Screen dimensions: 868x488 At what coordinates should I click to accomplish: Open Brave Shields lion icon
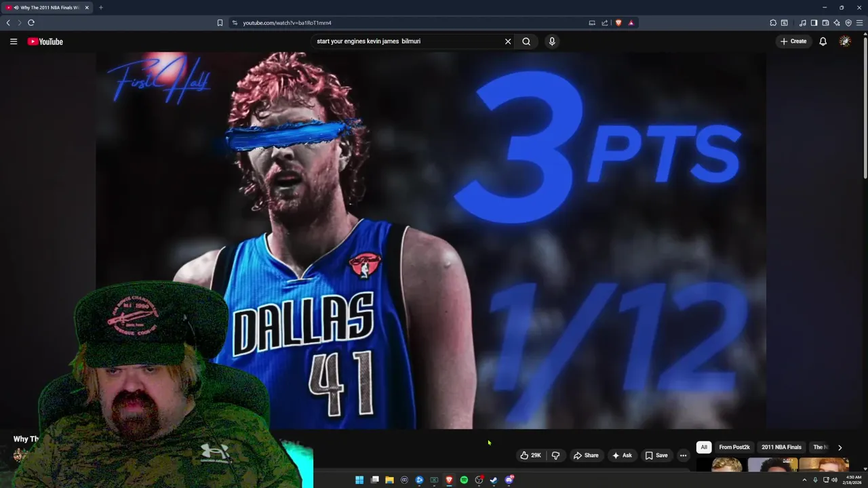click(618, 22)
